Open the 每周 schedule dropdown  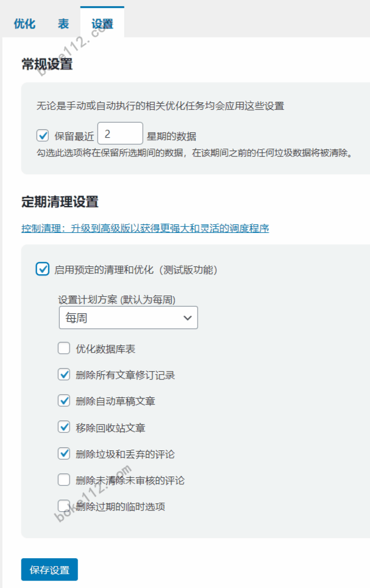pyautogui.click(x=129, y=318)
